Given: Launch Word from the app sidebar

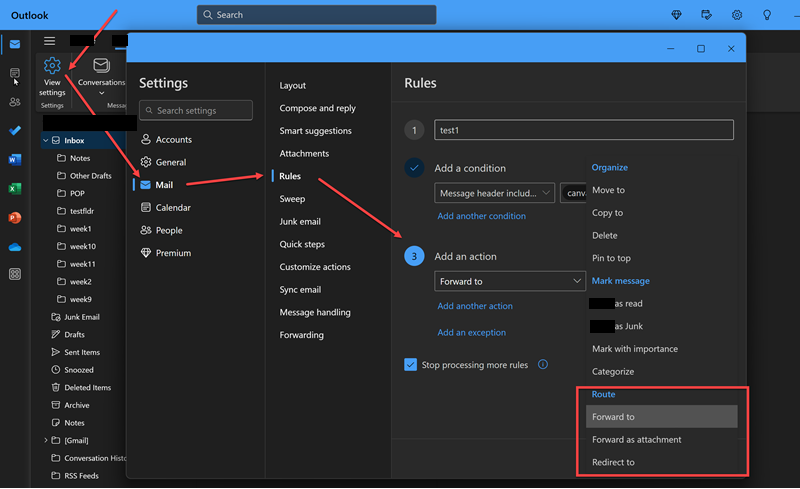Looking at the screenshot, I should [x=15, y=160].
